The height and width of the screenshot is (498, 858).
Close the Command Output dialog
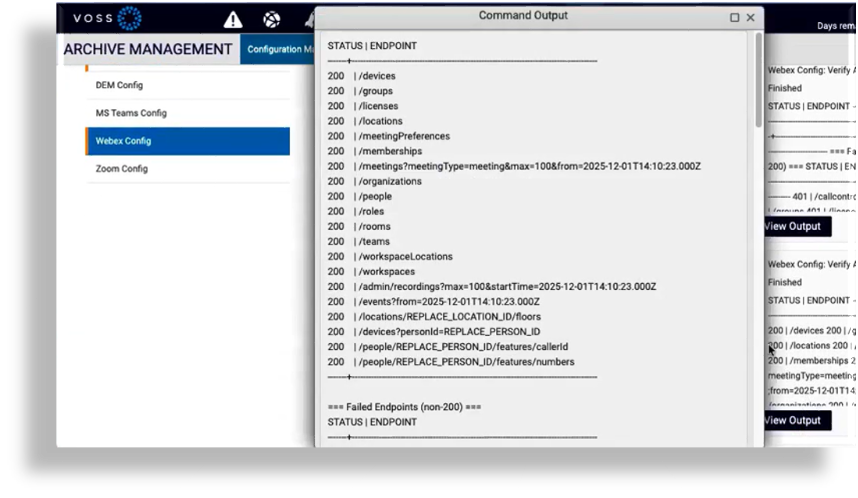point(751,18)
